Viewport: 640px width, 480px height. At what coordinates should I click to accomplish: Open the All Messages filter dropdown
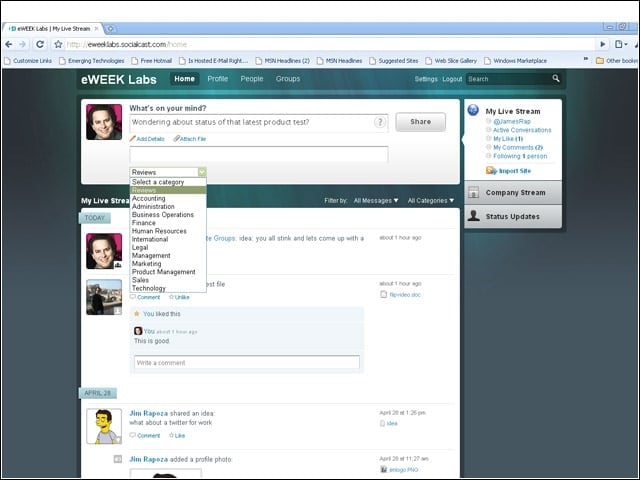tap(376, 200)
